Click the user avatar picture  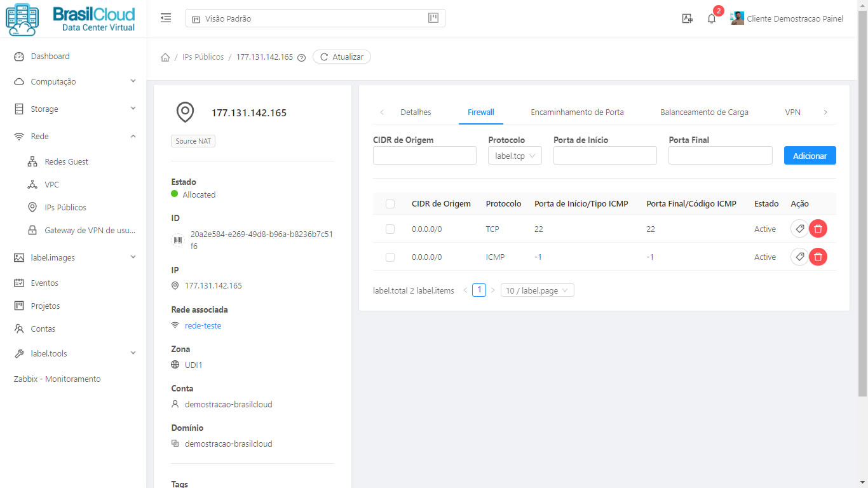[737, 18]
